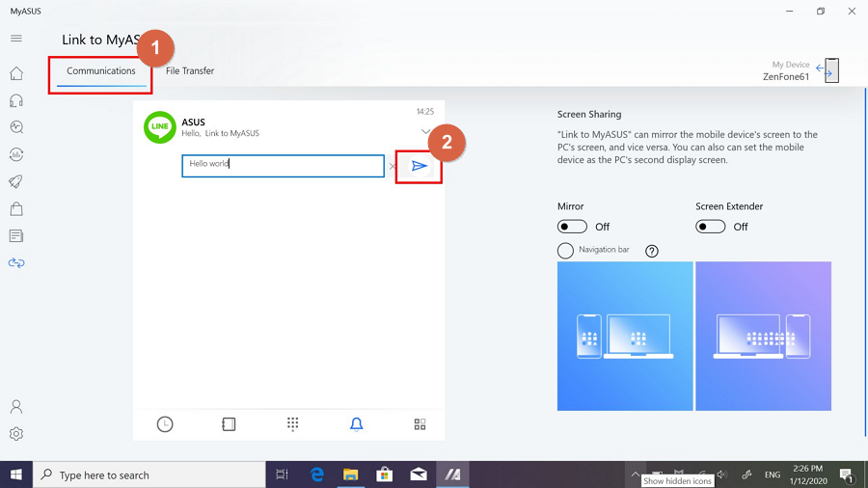Toggle the Screen Extender switch
The width and height of the screenshot is (868, 488).
tap(710, 227)
